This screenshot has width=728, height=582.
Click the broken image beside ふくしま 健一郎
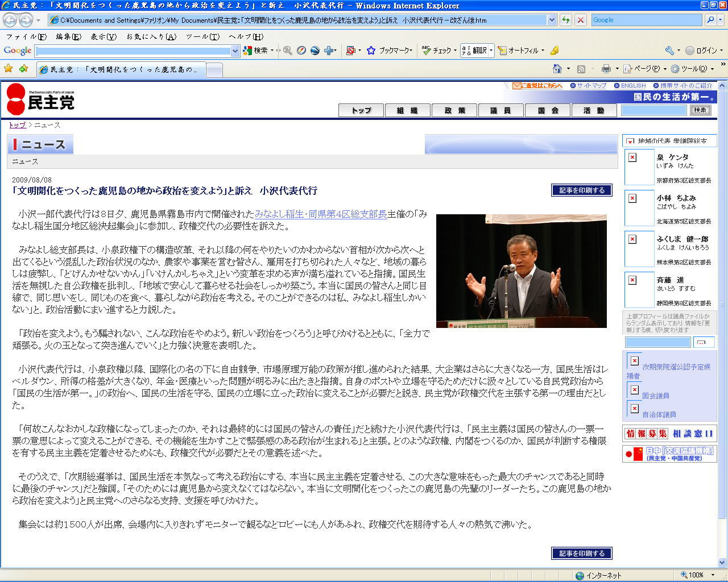pyautogui.click(x=632, y=239)
